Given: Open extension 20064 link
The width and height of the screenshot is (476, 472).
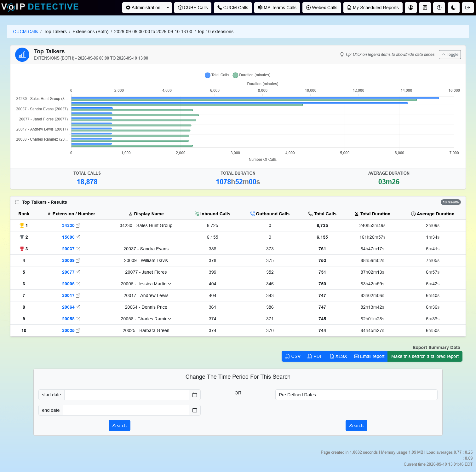Looking at the screenshot, I should pyautogui.click(x=68, y=307).
